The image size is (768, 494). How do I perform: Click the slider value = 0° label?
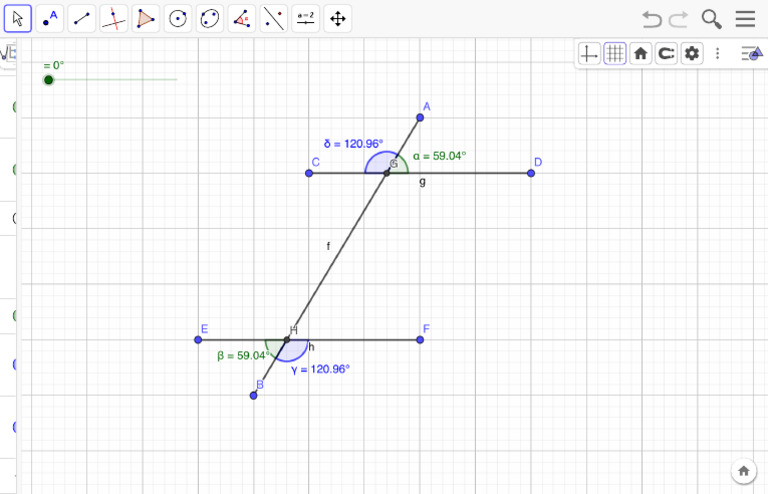[x=53, y=65]
